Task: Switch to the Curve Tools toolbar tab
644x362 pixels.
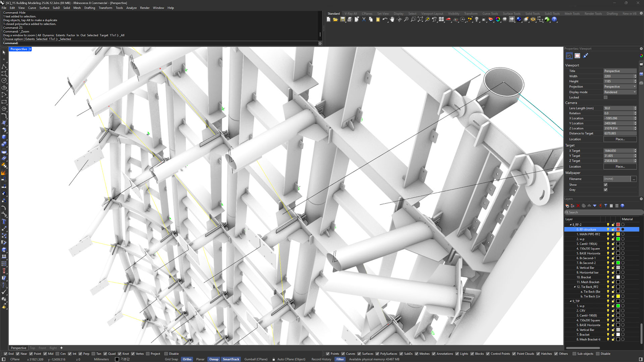Action: [490, 14]
